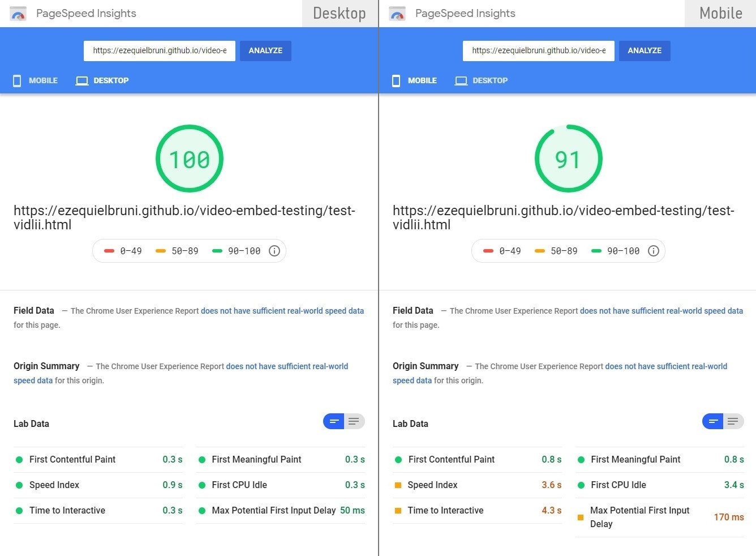The height and width of the screenshot is (556, 756).
Task: Click the 100 score gauge
Action: pyautogui.click(x=190, y=159)
